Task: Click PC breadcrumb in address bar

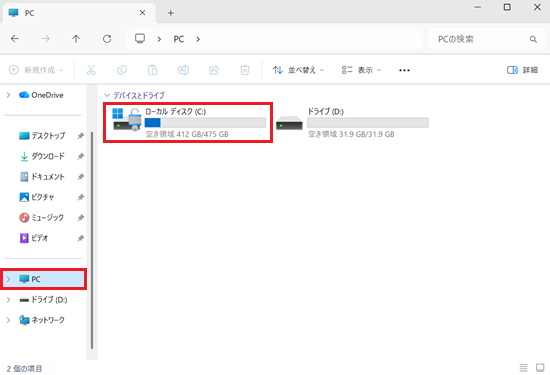Action: [179, 39]
